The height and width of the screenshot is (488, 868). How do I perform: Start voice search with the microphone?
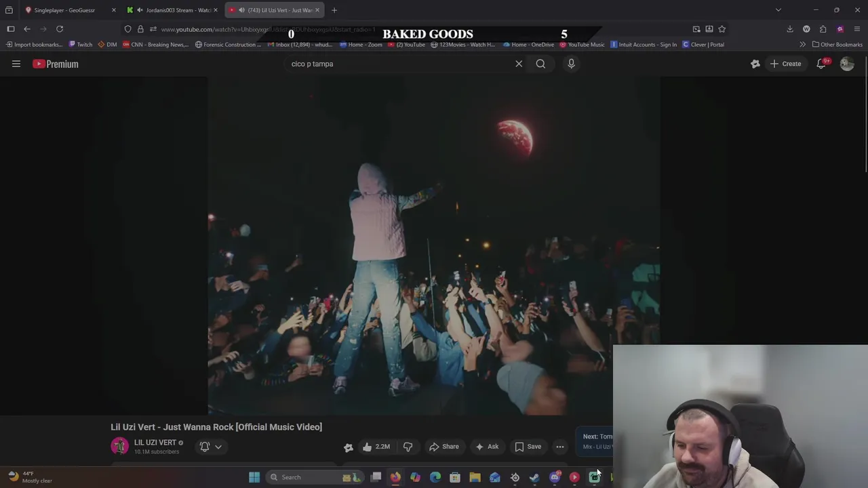click(571, 64)
